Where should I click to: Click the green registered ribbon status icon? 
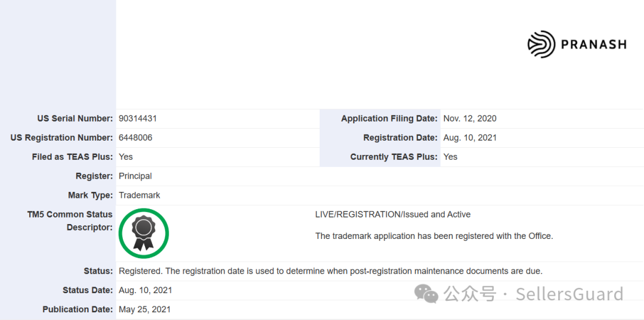tap(144, 234)
